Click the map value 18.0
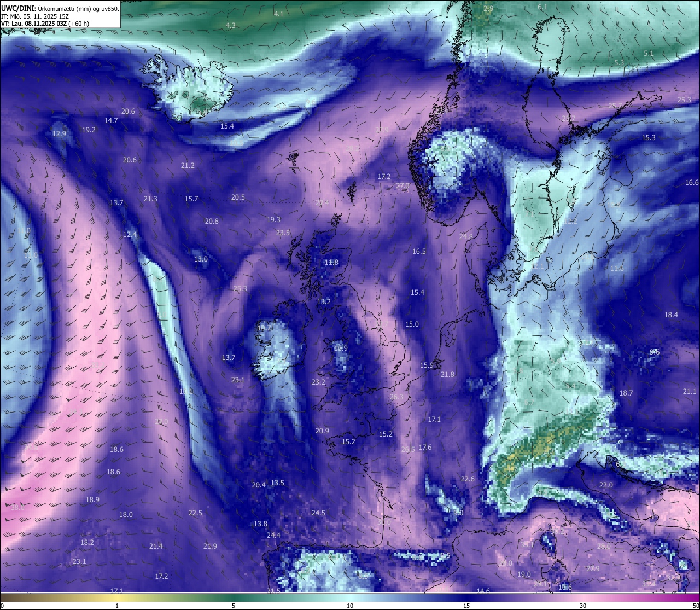The width and height of the screenshot is (700, 610). pos(126,515)
